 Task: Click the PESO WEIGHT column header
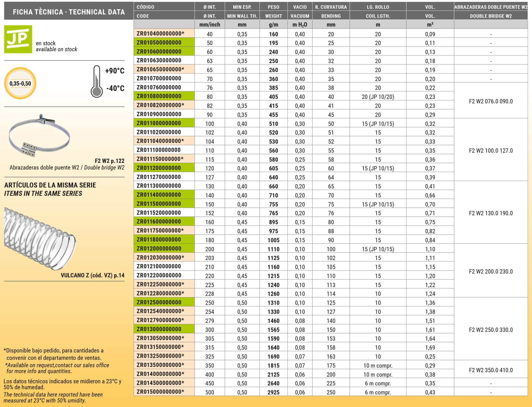pos(273,11)
